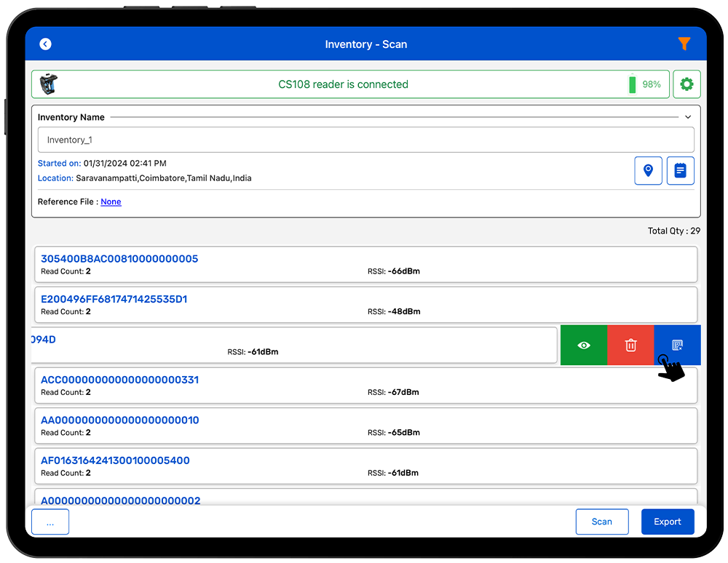728x563 pixels.
Task: Delete the swiped tag with trash icon
Action: (x=630, y=346)
